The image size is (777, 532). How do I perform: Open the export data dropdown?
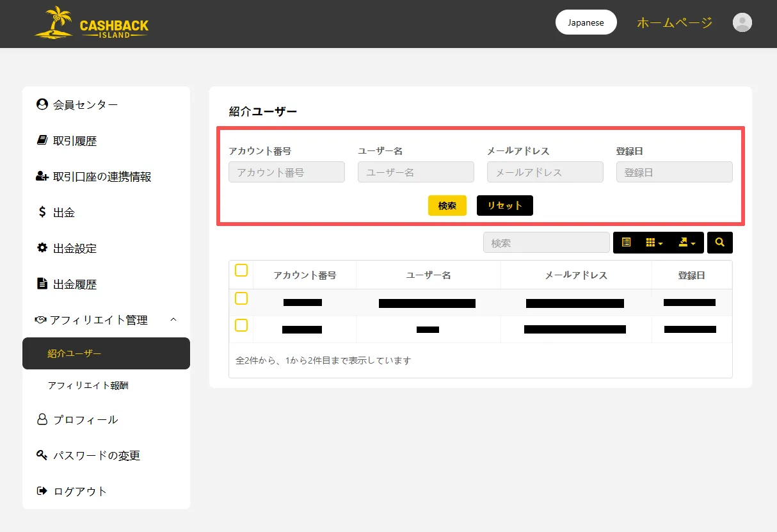pos(686,243)
